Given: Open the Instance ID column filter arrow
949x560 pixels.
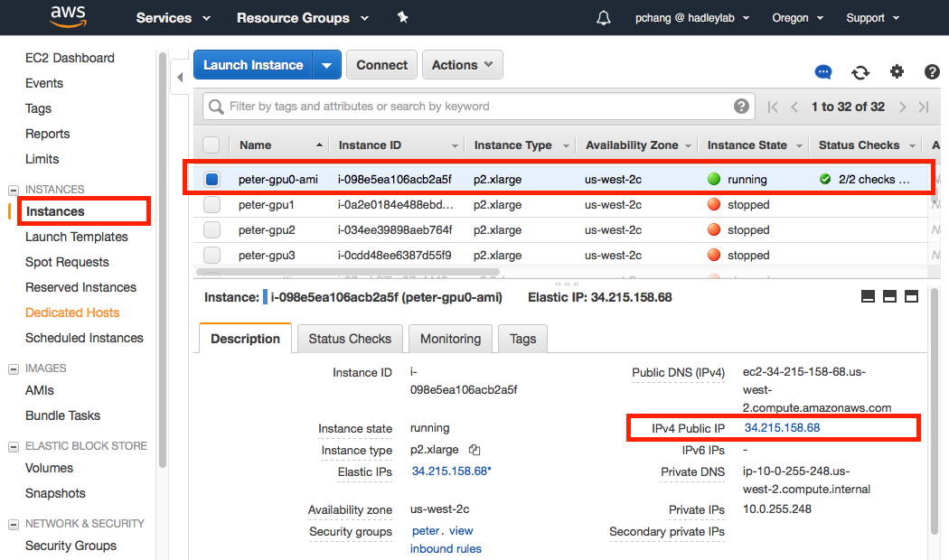Looking at the screenshot, I should click(x=456, y=145).
